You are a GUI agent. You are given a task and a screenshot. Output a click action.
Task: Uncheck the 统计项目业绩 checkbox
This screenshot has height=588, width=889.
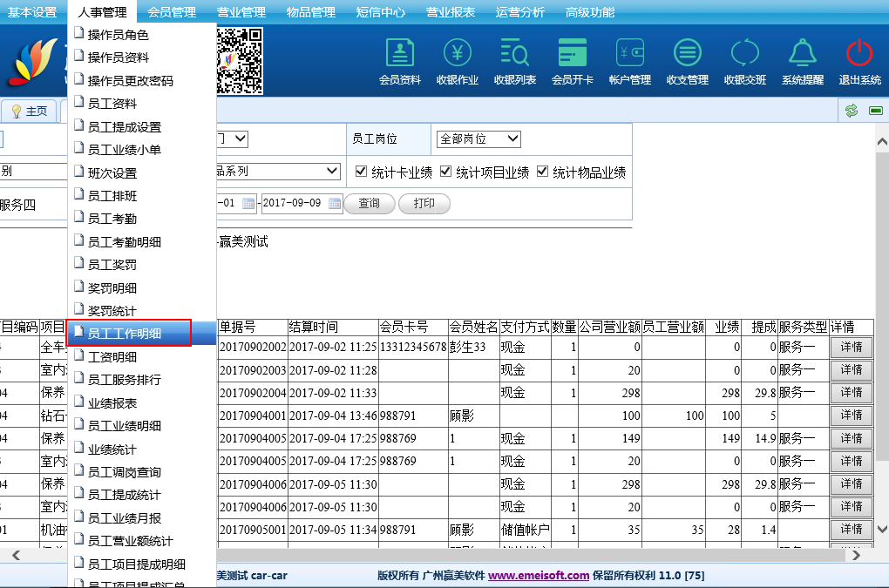click(446, 172)
